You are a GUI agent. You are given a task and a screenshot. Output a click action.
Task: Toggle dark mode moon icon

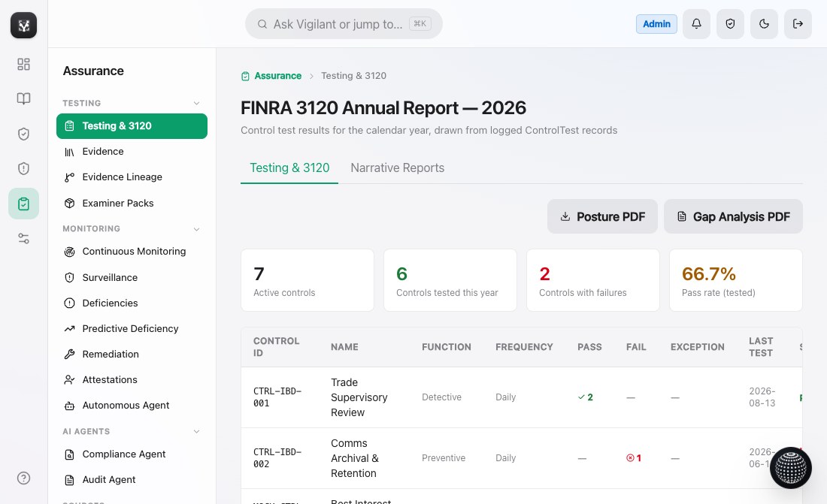click(764, 24)
